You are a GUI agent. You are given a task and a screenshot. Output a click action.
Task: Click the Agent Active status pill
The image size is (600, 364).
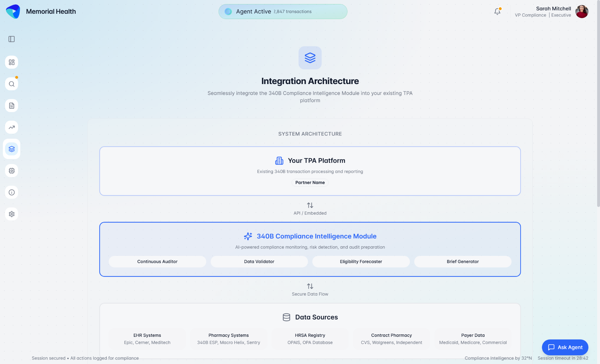pyautogui.click(x=283, y=12)
